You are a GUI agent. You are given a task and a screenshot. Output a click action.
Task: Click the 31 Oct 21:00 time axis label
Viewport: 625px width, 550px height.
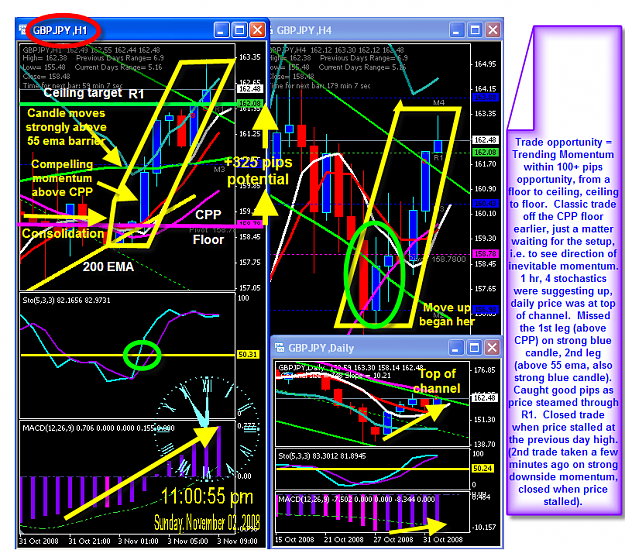(89, 541)
